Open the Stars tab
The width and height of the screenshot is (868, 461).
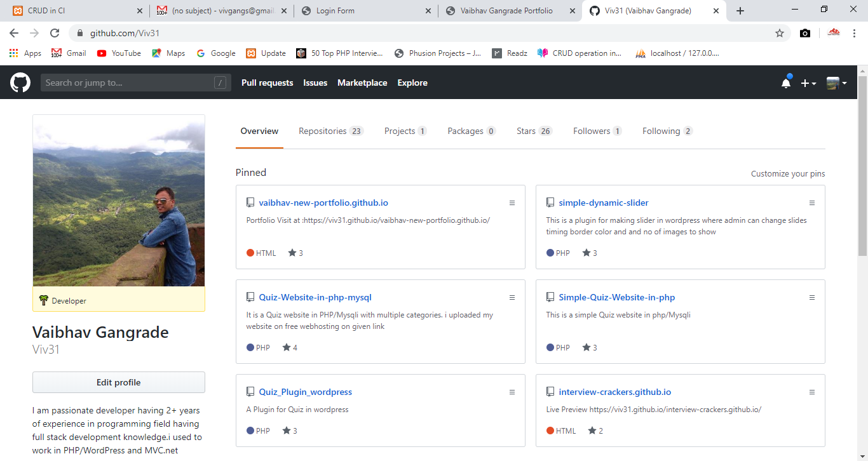(534, 131)
